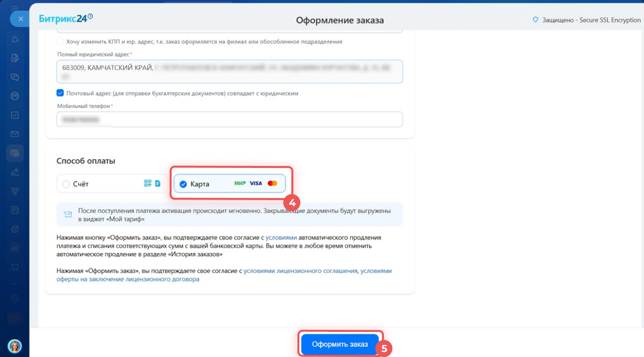Click the Битрикс24 logo
This screenshot has width=644, height=357.
[66, 19]
